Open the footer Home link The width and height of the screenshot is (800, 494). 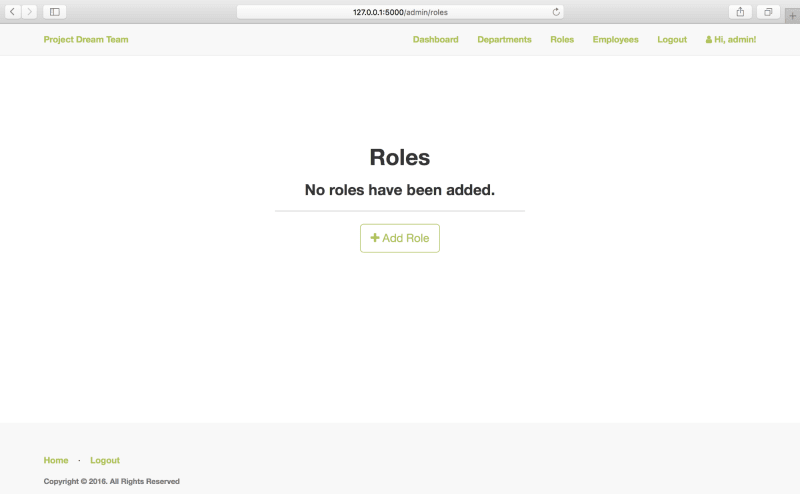[x=56, y=460]
